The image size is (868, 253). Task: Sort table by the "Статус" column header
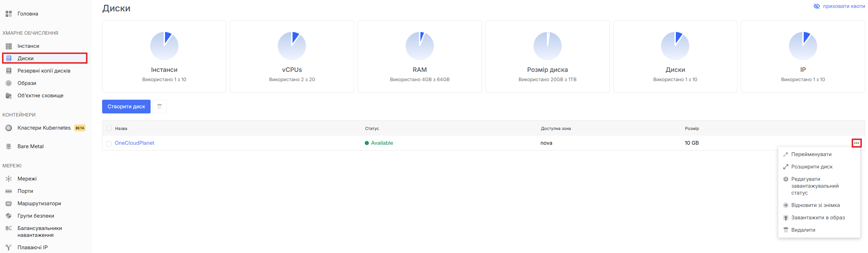[372, 129]
